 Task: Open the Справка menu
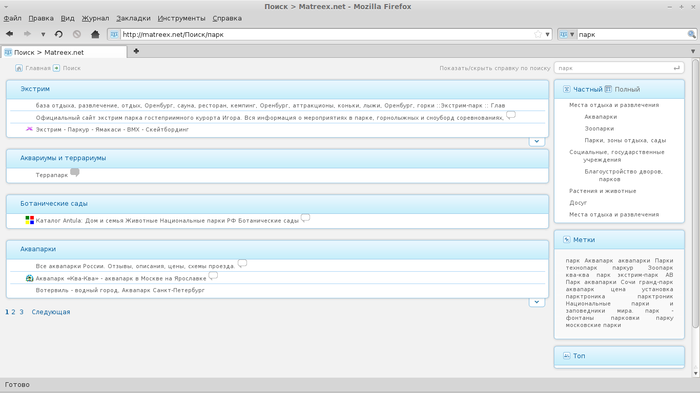[227, 18]
